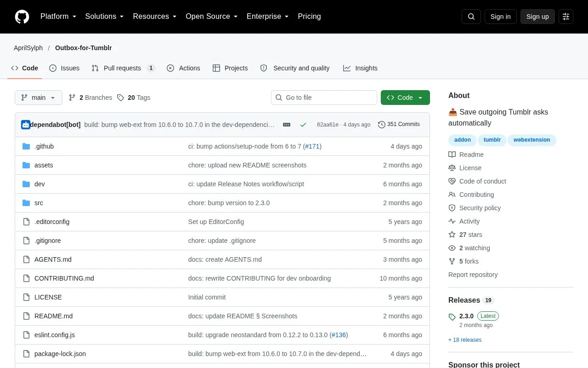588x368 pixels.
Task: Click the 2.3.0 release tag icon
Action: [452, 317]
